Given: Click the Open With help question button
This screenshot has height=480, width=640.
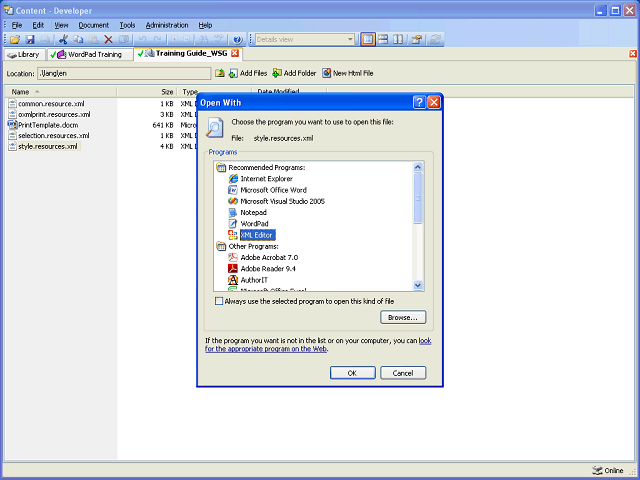Looking at the screenshot, I should (x=419, y=102).
